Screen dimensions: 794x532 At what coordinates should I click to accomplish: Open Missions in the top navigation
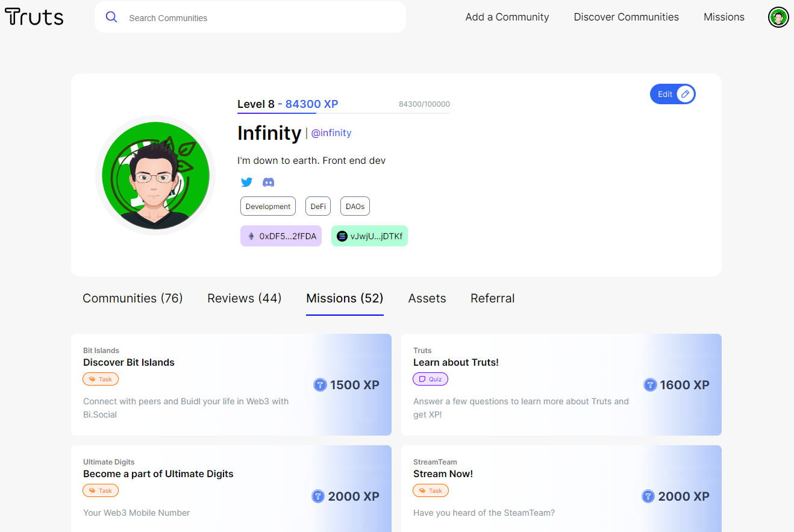click(724, 17)
